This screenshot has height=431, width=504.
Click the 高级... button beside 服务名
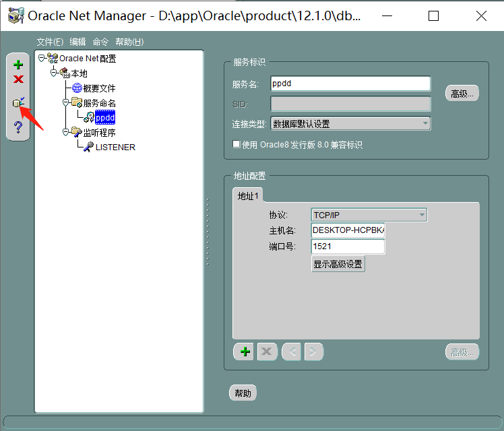tap(462, 94)
